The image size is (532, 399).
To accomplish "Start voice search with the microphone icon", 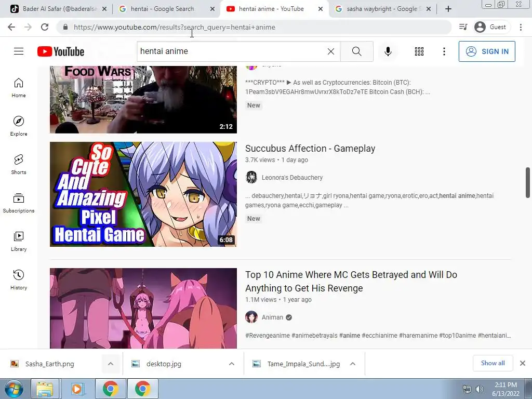I will click(388, 51).
